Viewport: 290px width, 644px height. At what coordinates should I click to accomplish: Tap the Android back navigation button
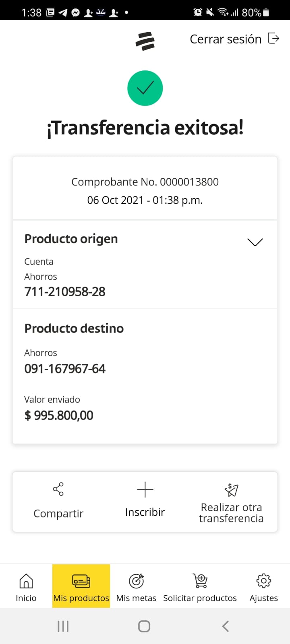point(226,626)
